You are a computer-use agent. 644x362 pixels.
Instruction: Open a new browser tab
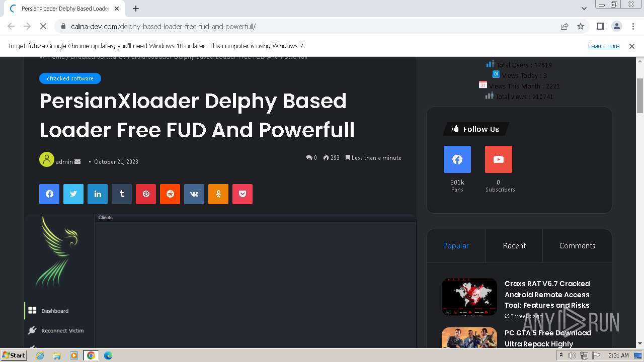point(136,9)
